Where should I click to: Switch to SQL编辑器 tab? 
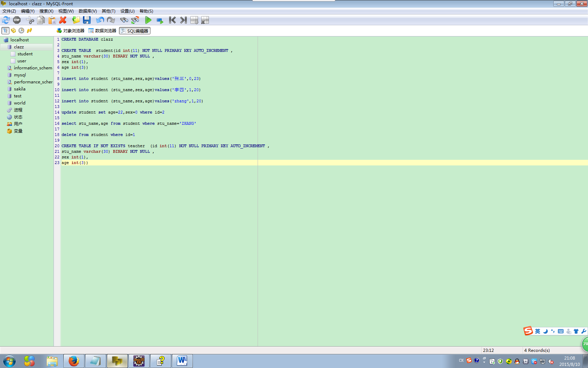[135, 31]
